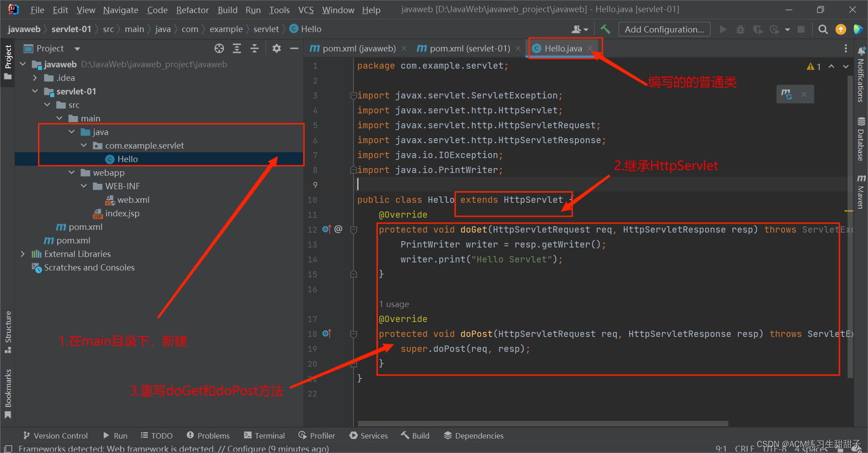Fold the doGet method on line 12
The image size is (868, 453).
pos(354,229)
